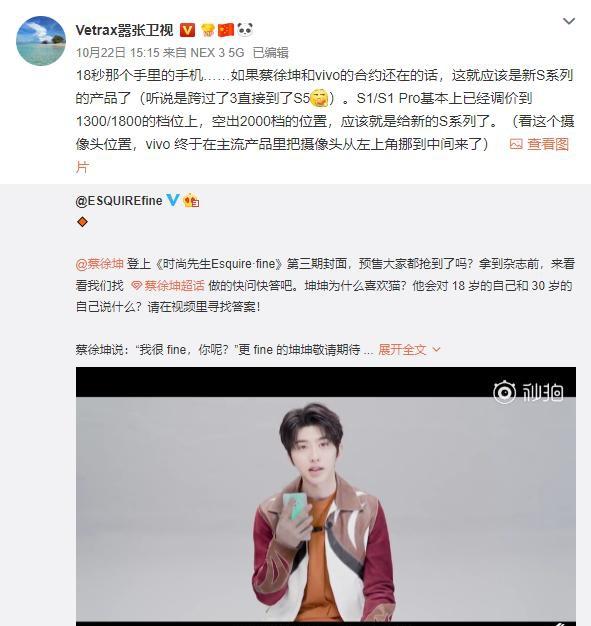Open the Vetrax profile avatar
591x626 pixels.
[x=41, y=41]
